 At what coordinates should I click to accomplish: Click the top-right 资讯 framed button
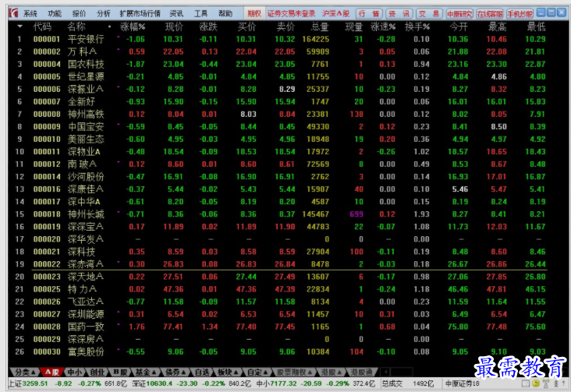click(x=399, y=14)
